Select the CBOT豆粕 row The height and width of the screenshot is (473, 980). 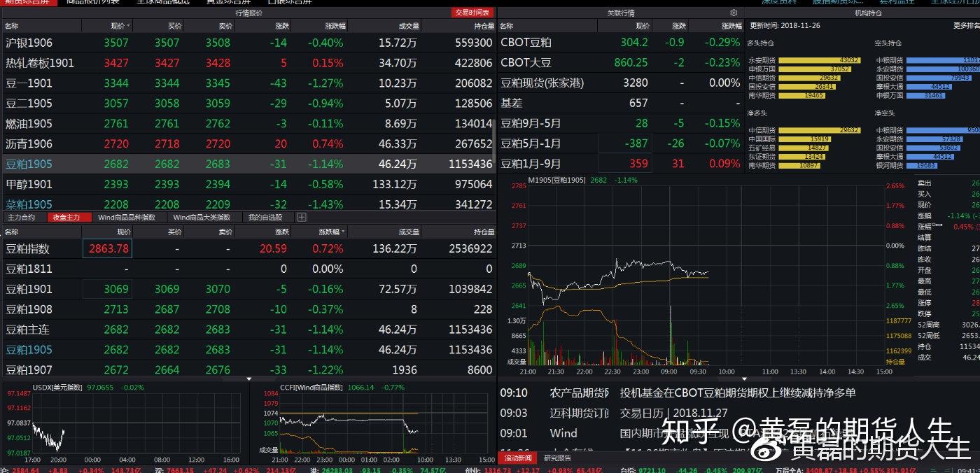[620, 42]
